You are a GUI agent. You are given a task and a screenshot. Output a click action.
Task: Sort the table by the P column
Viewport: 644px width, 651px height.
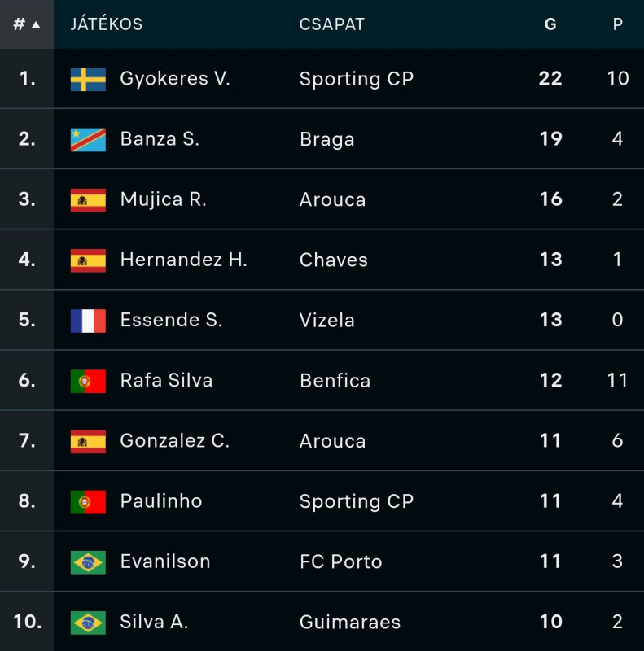[x=618, y=24]
